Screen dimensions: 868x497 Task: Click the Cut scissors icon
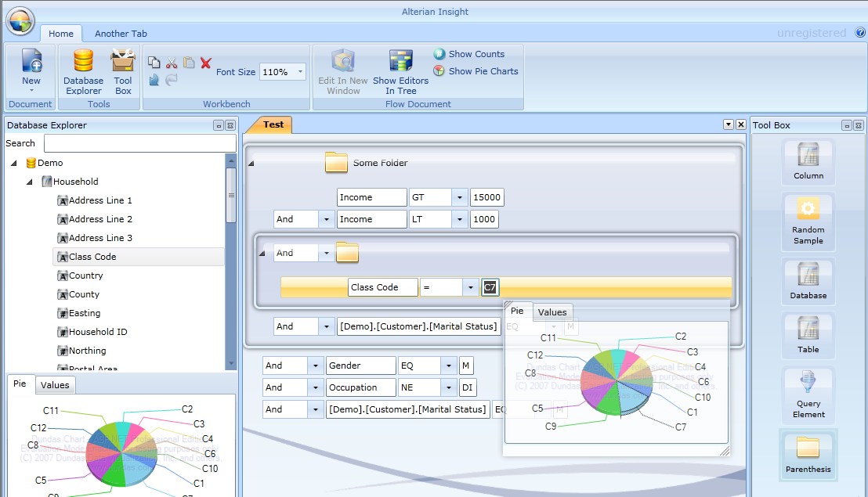click(x=172, y=63)
